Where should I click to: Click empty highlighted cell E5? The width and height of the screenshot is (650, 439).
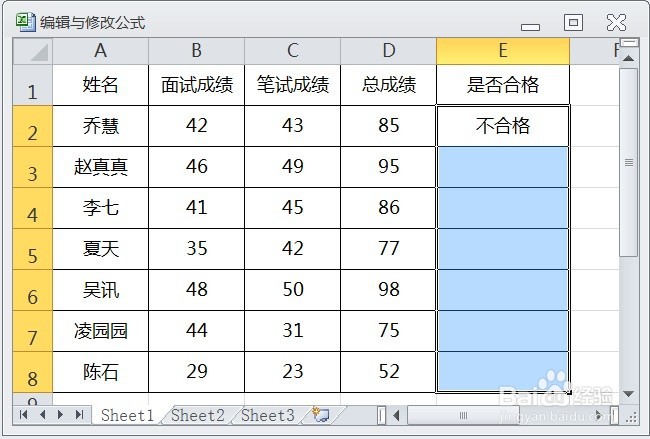tap(503, 249)
